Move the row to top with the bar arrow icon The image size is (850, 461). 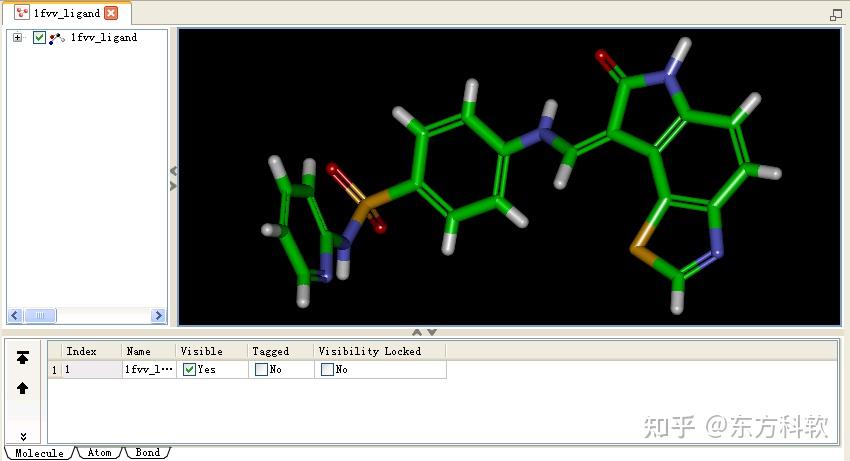22,357
